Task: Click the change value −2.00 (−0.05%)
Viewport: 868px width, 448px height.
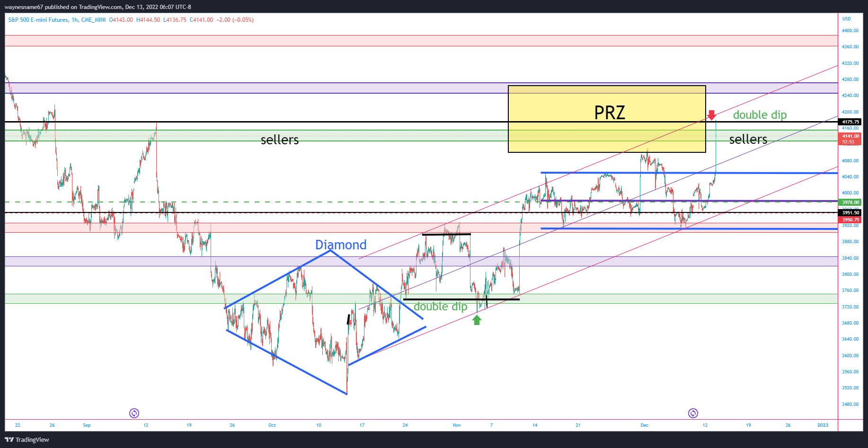Action: coord(235,20)
